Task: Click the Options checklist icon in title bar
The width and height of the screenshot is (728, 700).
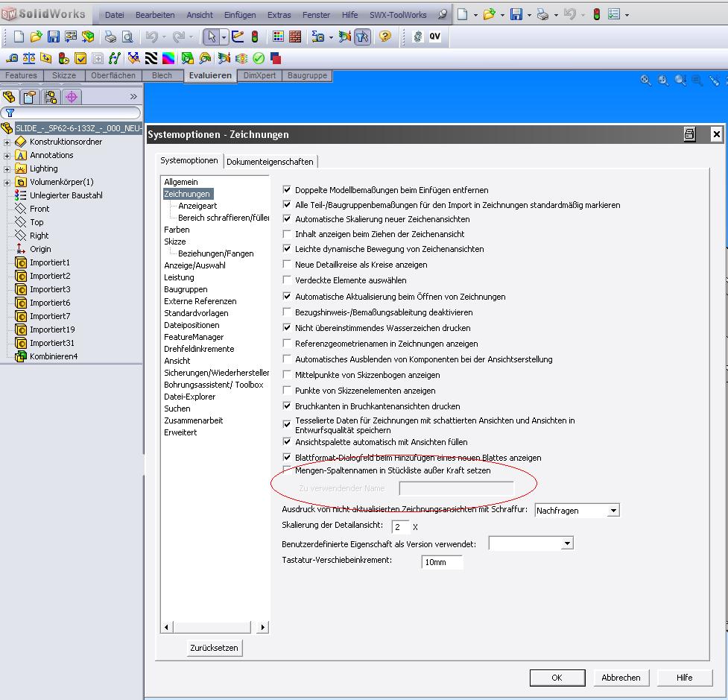Action: point(614,14)
